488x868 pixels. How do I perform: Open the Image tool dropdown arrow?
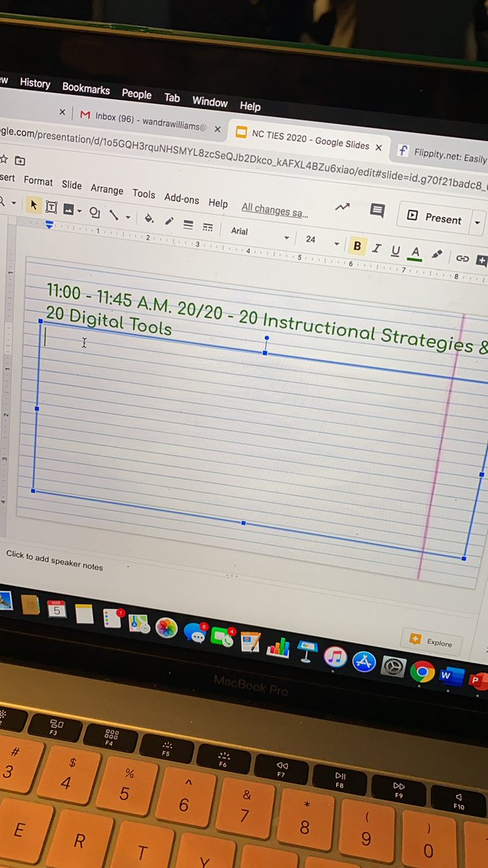tap(79, 210)
